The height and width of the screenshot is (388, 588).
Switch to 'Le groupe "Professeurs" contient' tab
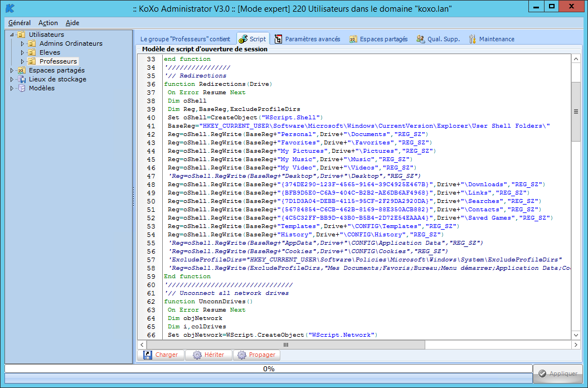tap(185, 39)
